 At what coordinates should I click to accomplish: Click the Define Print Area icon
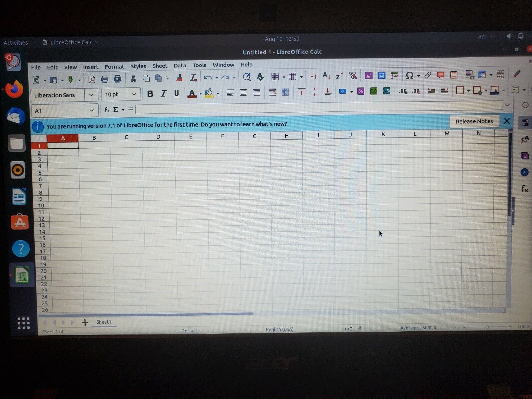[469, 75]
